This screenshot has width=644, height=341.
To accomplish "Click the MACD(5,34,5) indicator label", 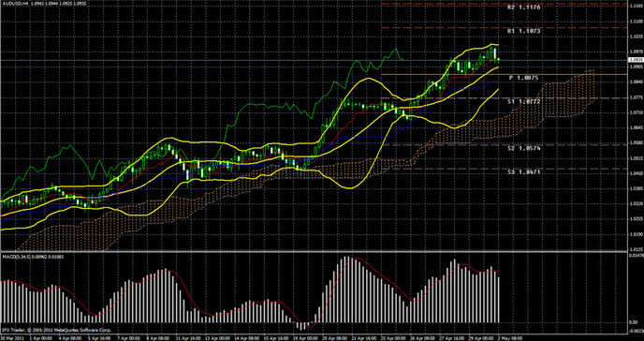I will [x=16, y=257].
